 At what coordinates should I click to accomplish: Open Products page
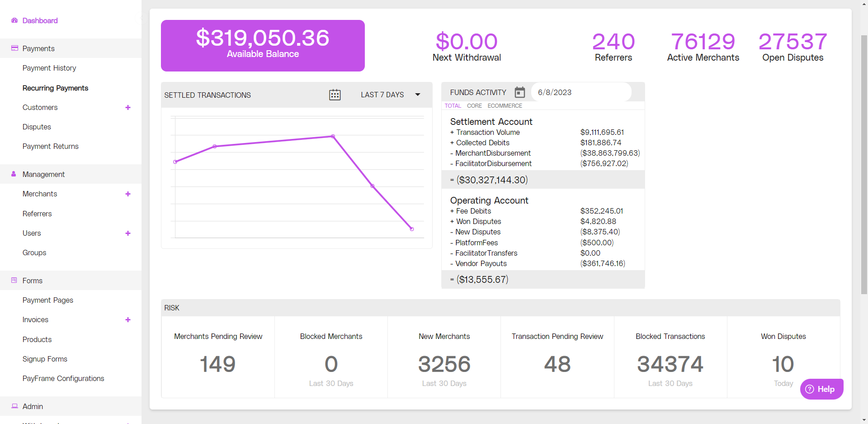point(37,339)
